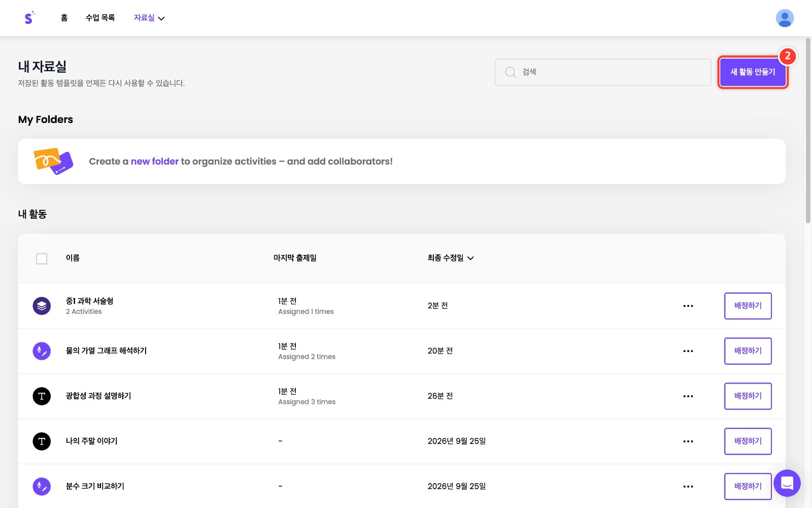This screenshot has height=508, width=812.
Task: Click into the 검색 search field
Action: click(603, 72)
